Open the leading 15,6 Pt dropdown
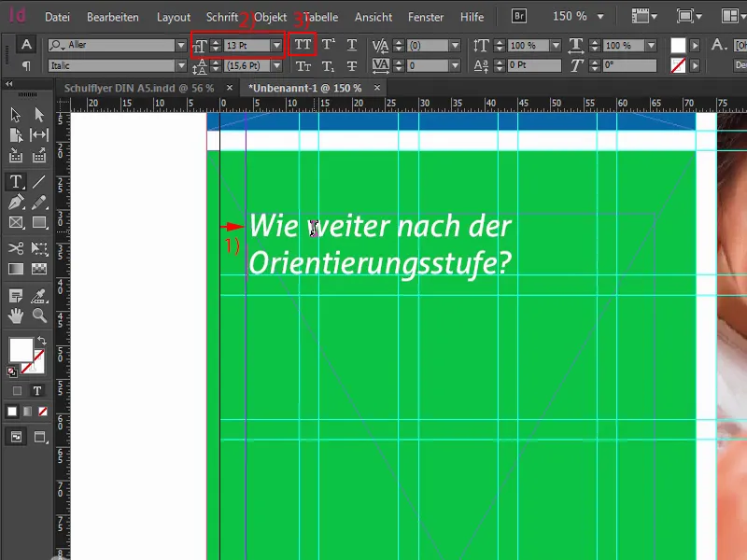Viewport: 747px width, 560px height. pos(276,65)
